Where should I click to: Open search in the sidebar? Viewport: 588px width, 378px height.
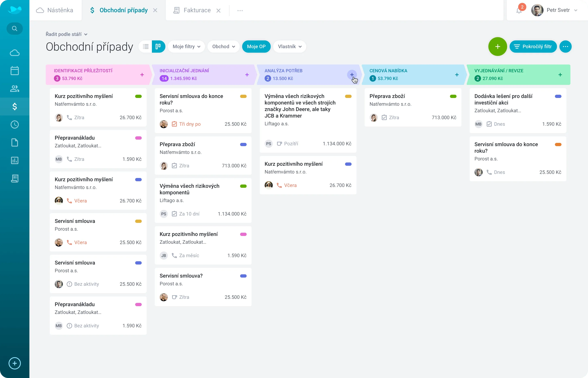click(14, 29)
